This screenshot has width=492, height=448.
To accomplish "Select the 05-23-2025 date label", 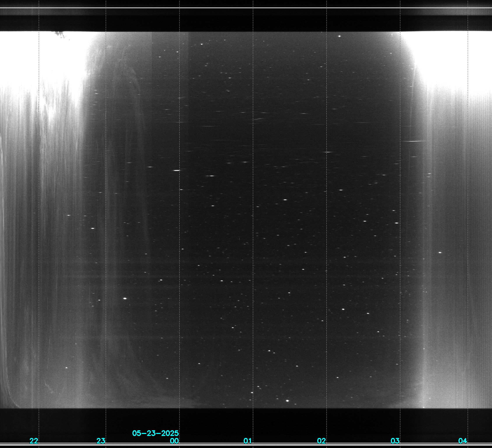I will pyautogui.click(x=155, y=433).
